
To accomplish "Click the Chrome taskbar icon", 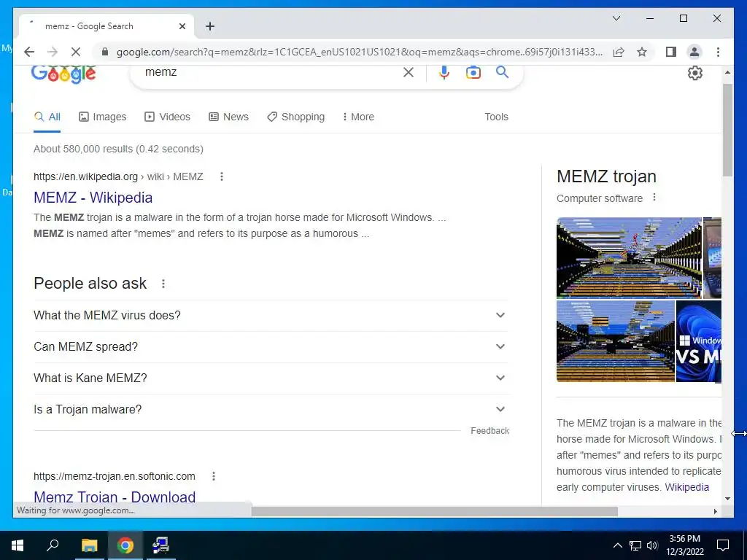I will click(x=125, y=545).
